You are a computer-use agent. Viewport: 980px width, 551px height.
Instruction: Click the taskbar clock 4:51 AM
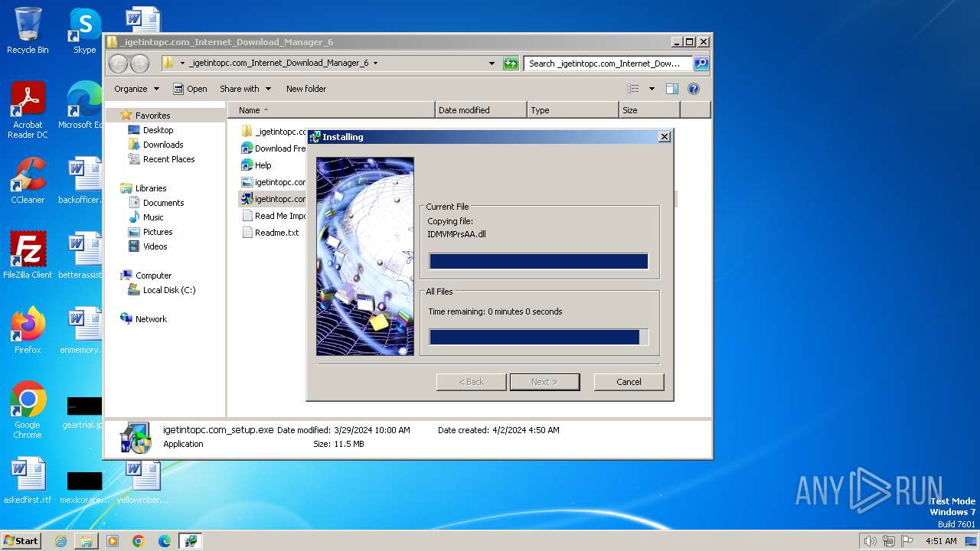pyautogui.click(x=941, y=541)
